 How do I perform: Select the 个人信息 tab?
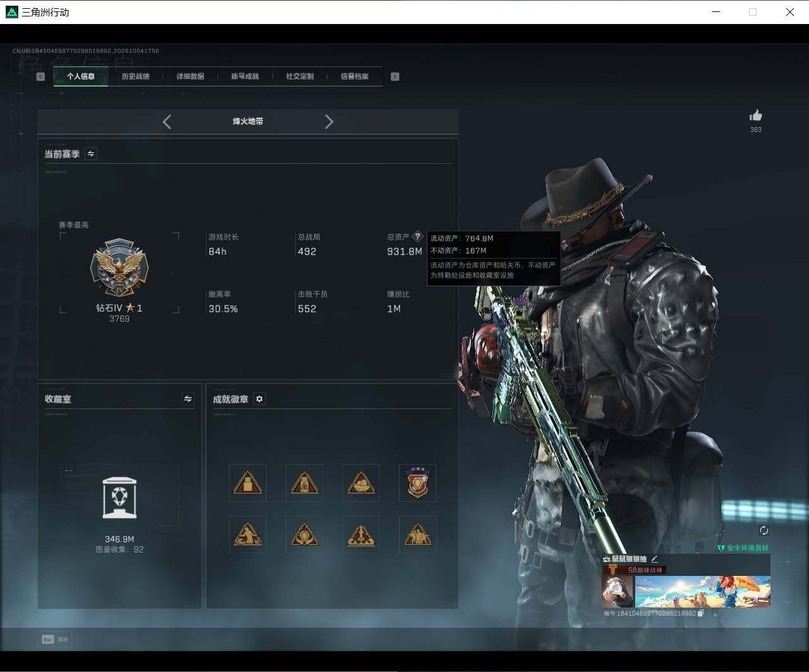(x=80, y=76)
